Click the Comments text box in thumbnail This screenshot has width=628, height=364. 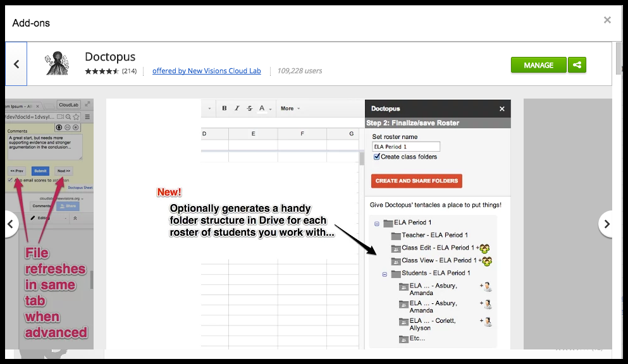(45, 147)
